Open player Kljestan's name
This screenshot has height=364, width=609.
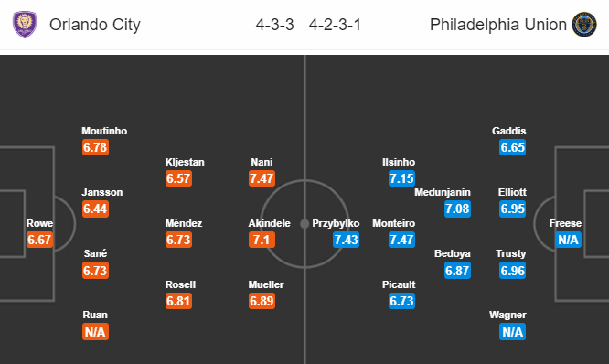pos(185,162)
